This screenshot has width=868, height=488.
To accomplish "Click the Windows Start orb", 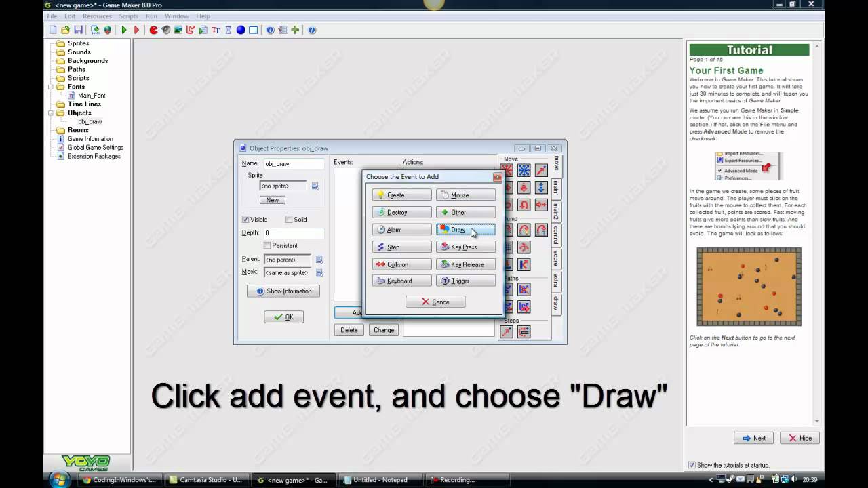I will 60,479.
